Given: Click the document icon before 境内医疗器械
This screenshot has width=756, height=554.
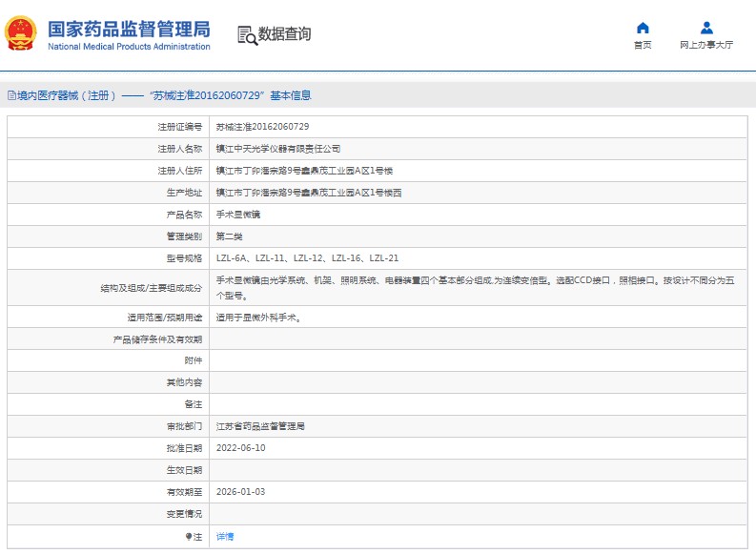Looking at the screenshot, I should click(10, 96).
